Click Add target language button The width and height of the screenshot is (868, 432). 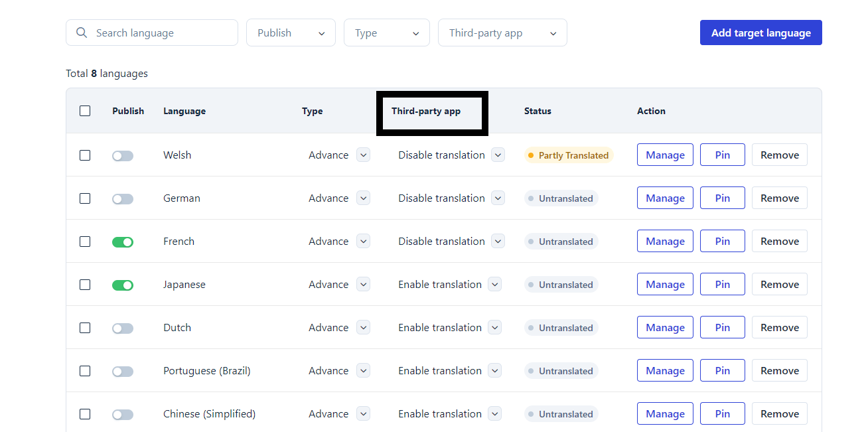point(761,33)
